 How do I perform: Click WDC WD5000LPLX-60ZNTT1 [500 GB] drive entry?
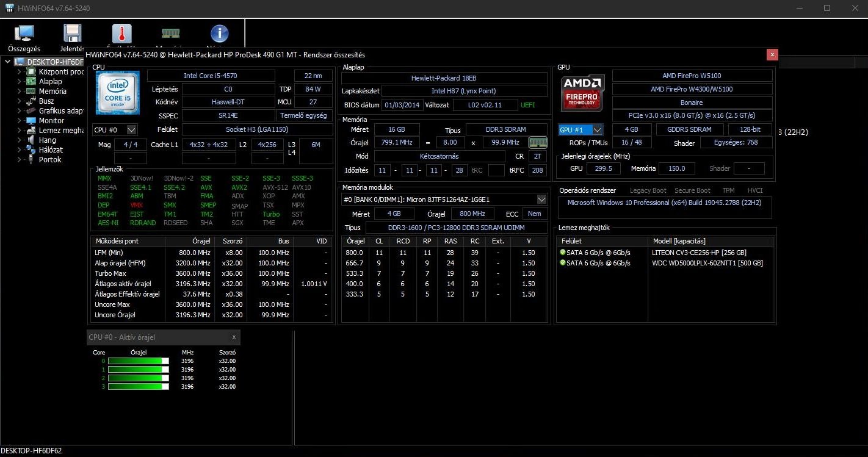click(x=707, y=263)
